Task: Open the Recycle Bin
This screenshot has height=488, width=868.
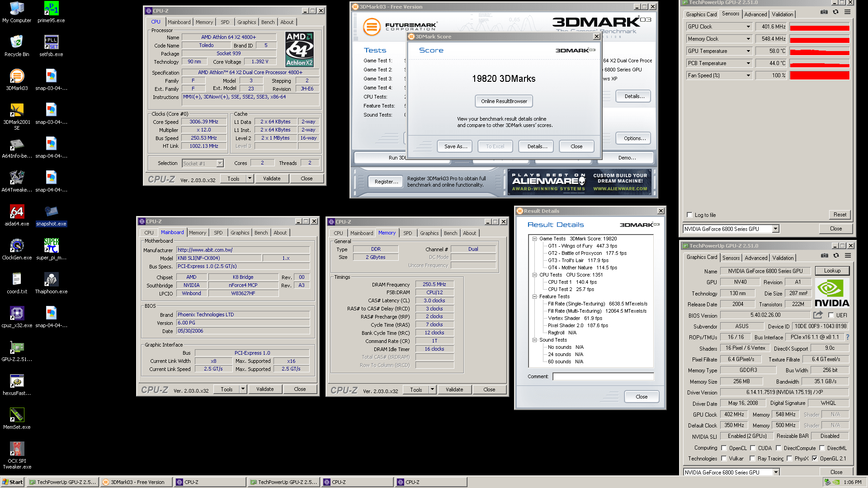Action: coord(17,46)
